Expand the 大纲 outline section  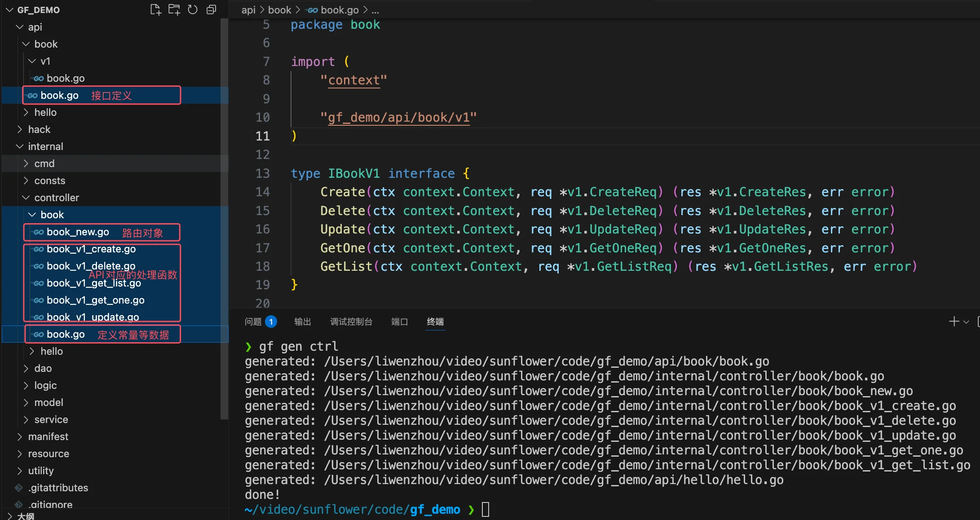[x=25, y=516]
